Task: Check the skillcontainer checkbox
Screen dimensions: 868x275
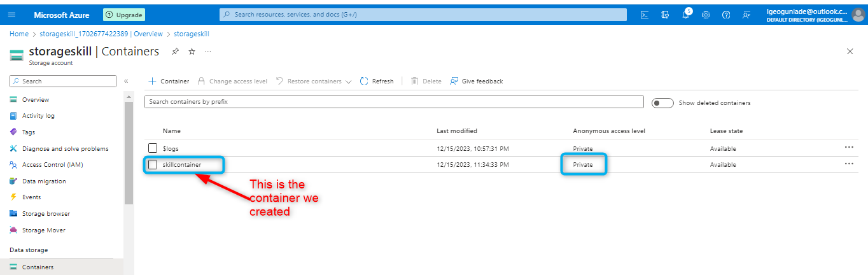Action: pos(153,164)
